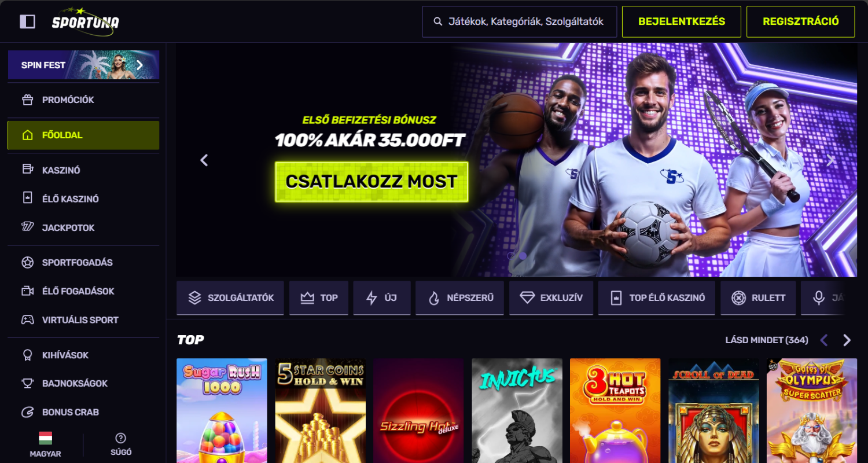
Task: Focus the Játékok, Kategóriák search field
Action: [520, 21]
